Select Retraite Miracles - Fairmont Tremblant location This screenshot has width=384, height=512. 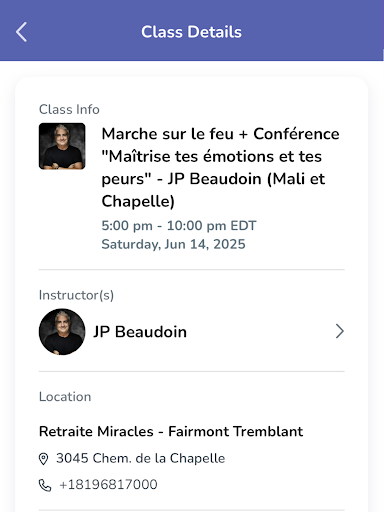click(171, 431)
